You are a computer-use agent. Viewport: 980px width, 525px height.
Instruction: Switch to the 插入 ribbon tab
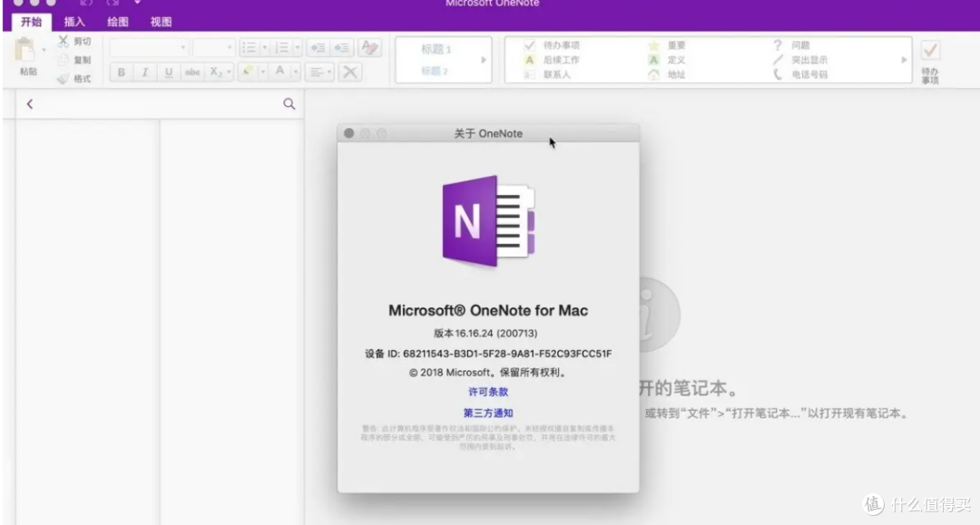[x=74, y=22]
